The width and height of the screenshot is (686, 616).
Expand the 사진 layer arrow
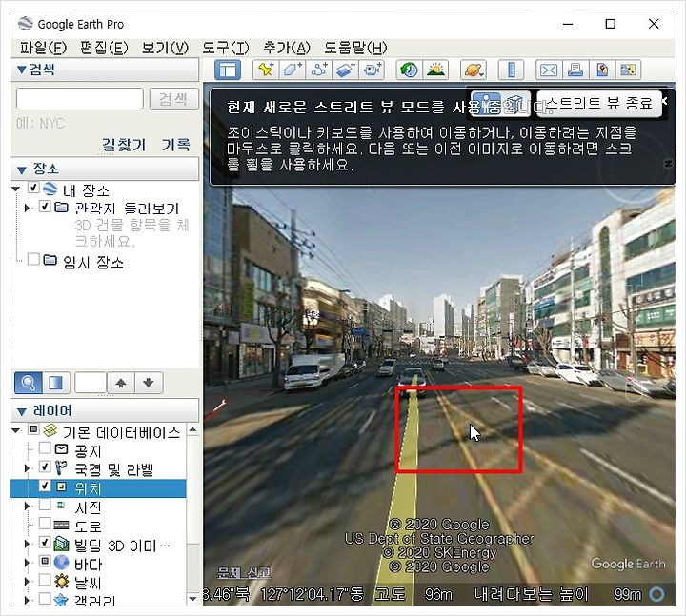click(x=27, y=507)
